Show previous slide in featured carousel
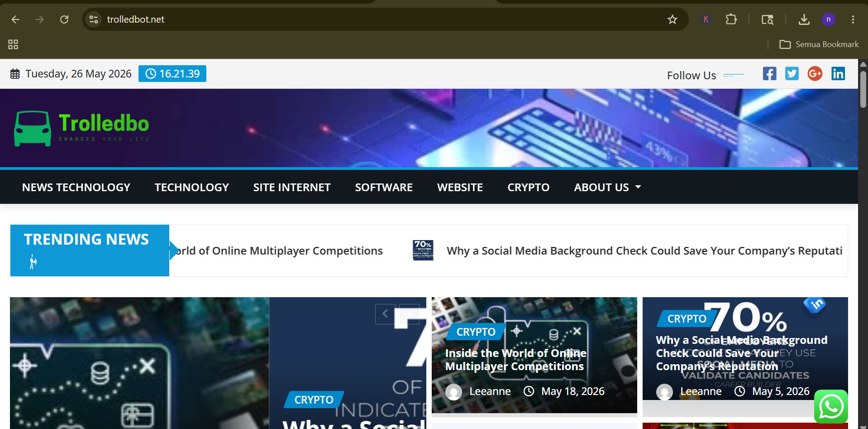The image size is (868, 429). pos(385,314)
